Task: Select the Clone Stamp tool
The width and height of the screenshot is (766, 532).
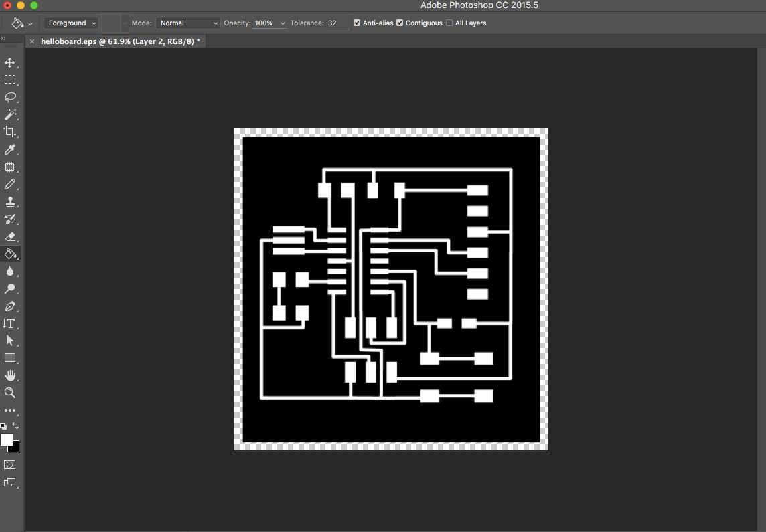Action: [x=10, y=201]
